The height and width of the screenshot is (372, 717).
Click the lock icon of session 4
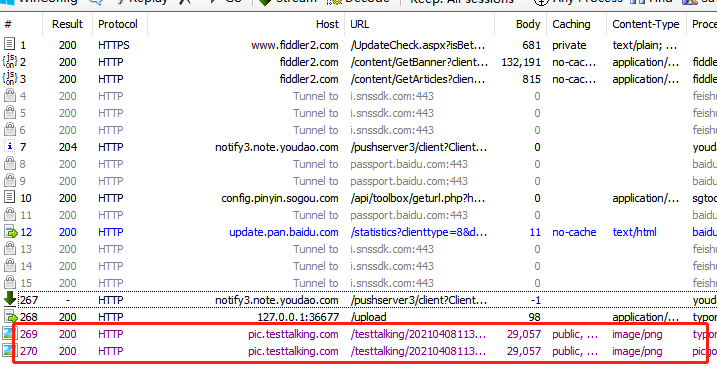(10, 95)
